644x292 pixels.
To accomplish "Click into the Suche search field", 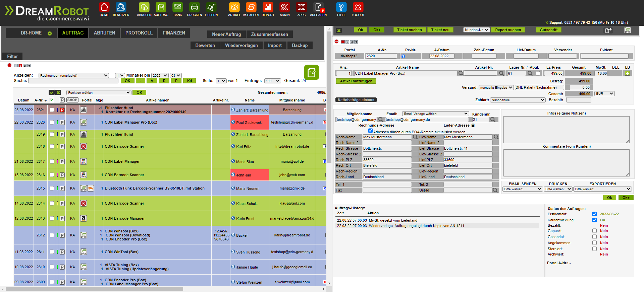I will pyautogui.click(x=73, y=81).
